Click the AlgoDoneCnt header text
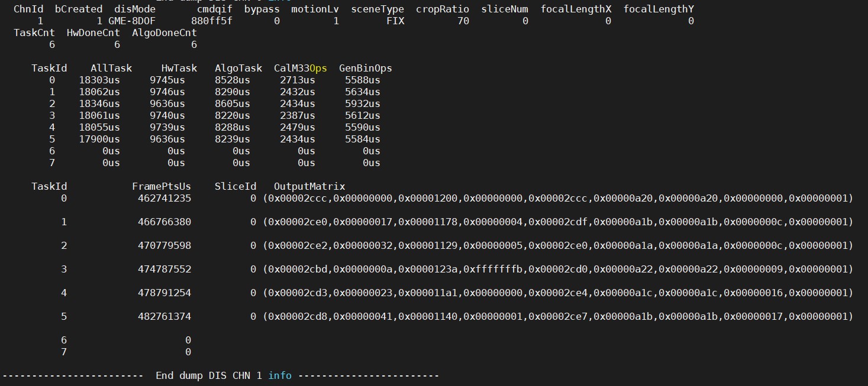This screenshot has height=386, width=868. coord(164,33)
